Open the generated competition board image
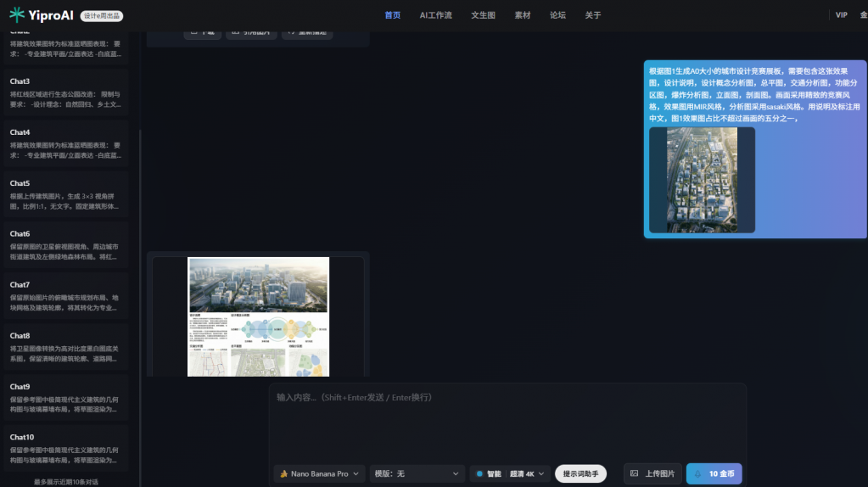 (258, 316)
